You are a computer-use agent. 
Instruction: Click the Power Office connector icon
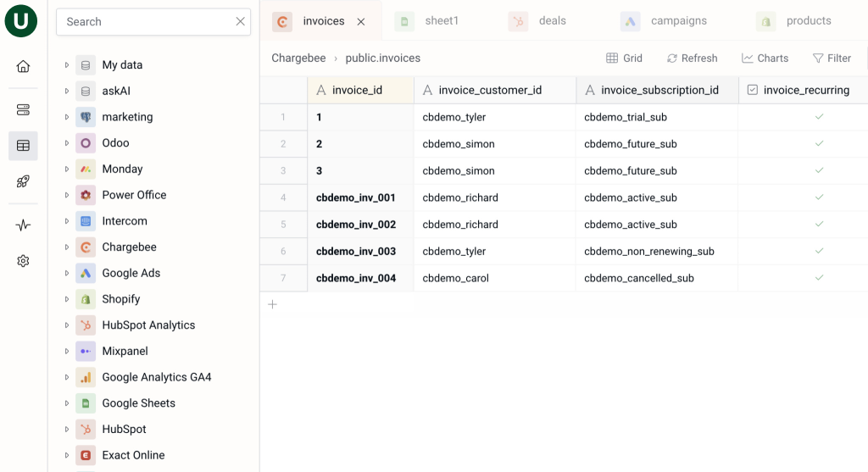click(x=86, y=195)
